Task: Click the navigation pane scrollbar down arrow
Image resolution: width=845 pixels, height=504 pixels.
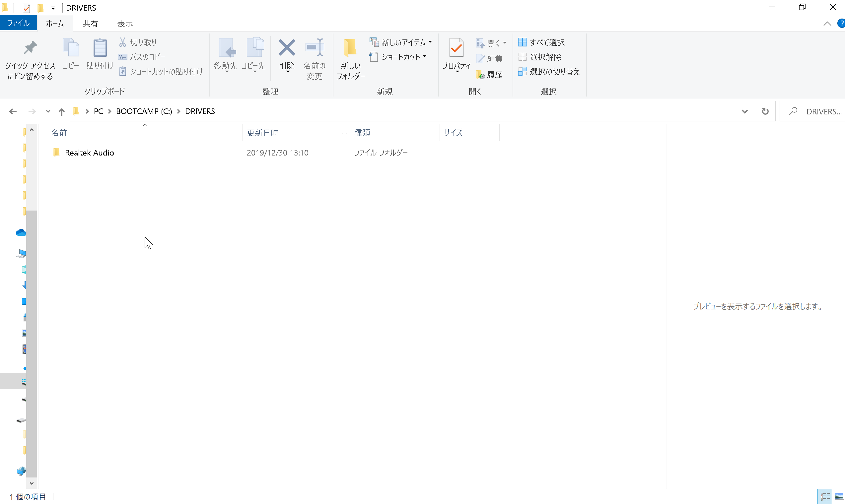Action: 32,482
